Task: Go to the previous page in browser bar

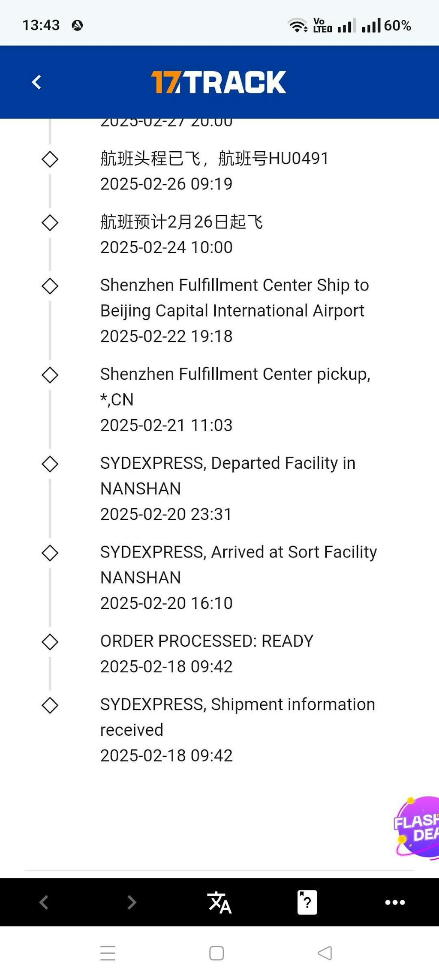Action: pos(44,902)
